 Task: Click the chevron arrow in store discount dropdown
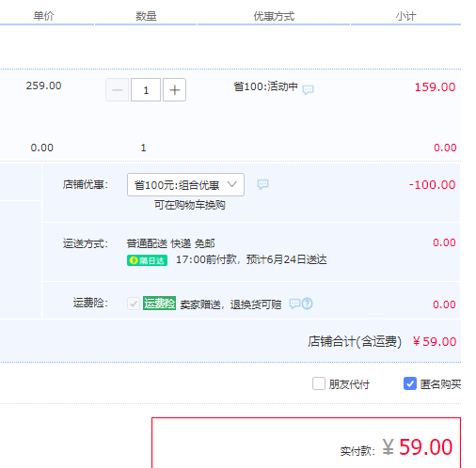[232, 184]
